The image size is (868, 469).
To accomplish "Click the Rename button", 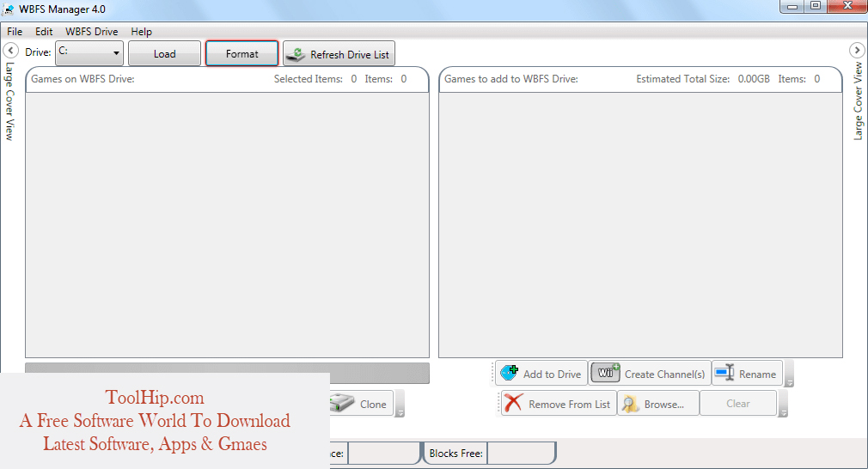I will pos(748,374).
